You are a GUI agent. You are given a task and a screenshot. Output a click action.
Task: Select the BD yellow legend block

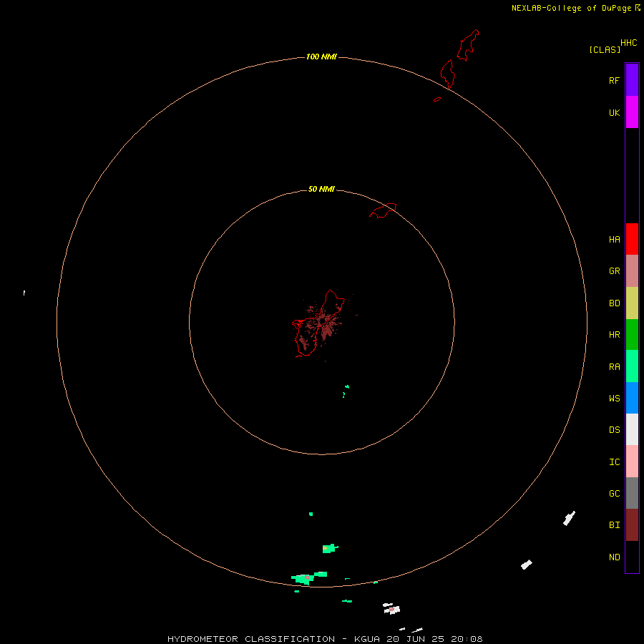(x=632, y=303)
